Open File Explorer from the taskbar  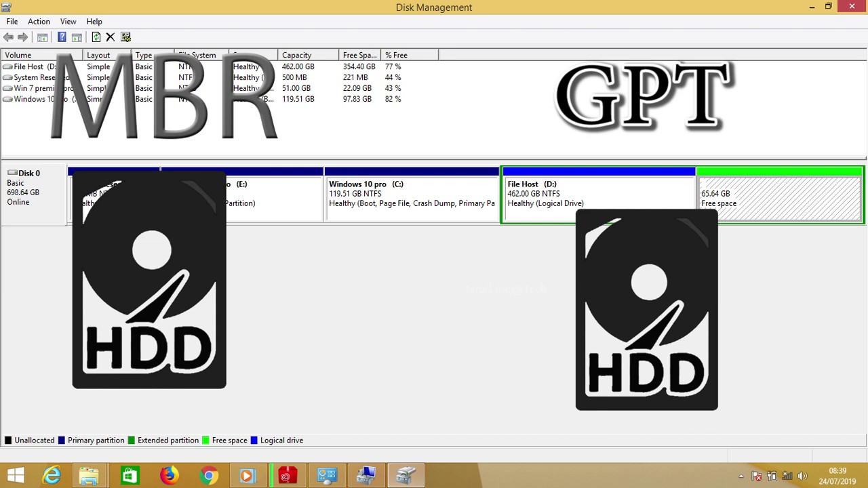89,476
